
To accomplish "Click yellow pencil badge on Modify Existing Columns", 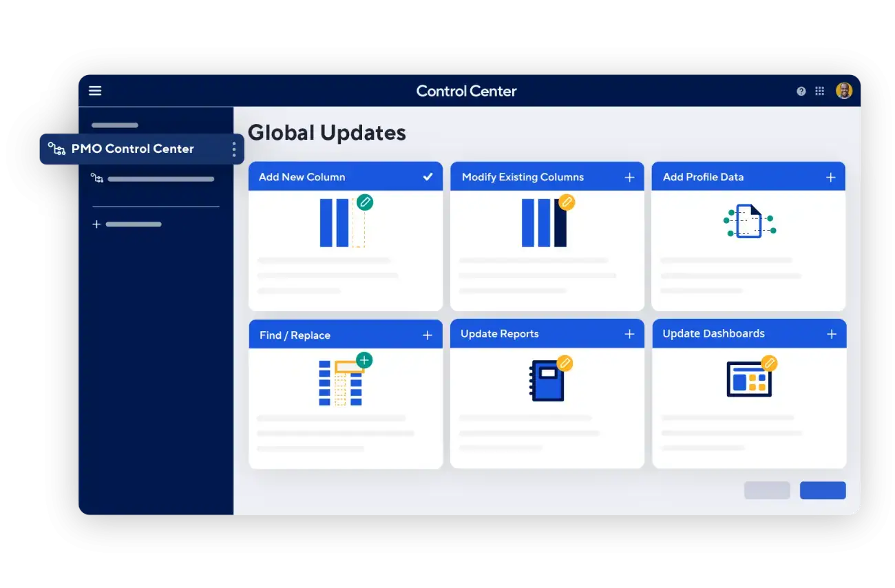I will pyautogui.click(x=567, y=202).
